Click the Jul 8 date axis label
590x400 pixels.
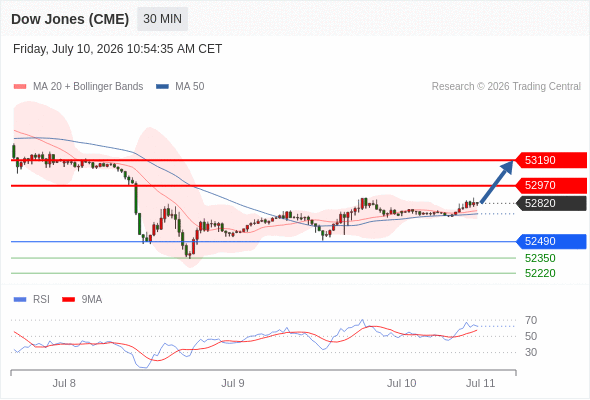point(64,383)
